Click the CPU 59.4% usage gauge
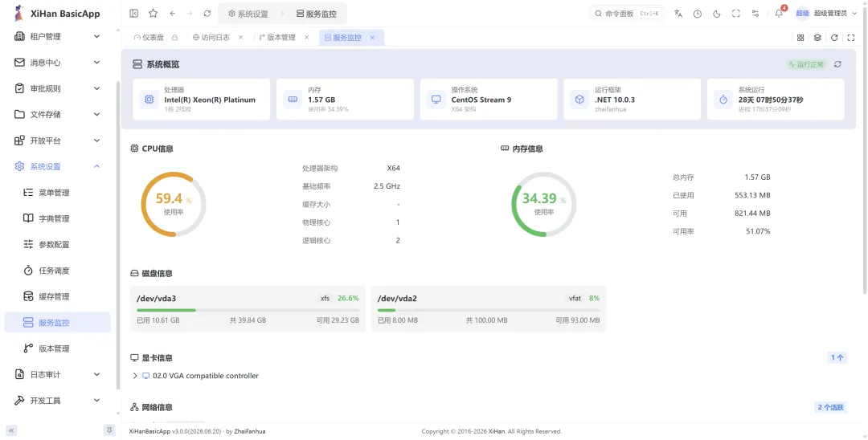Image resolution: width=868 pixels, height=440 pixels. point(174,204)
